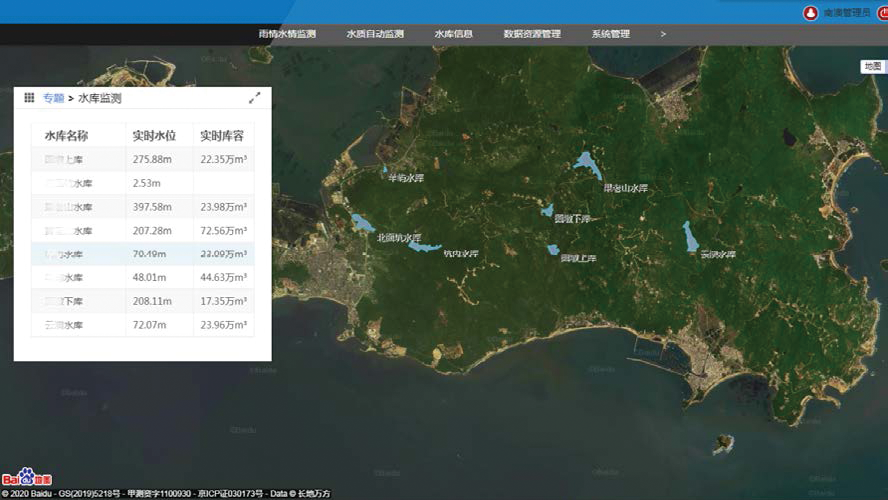Open the 水质自动监测 menu
This screenshot has height=500, width=888.
375,34
